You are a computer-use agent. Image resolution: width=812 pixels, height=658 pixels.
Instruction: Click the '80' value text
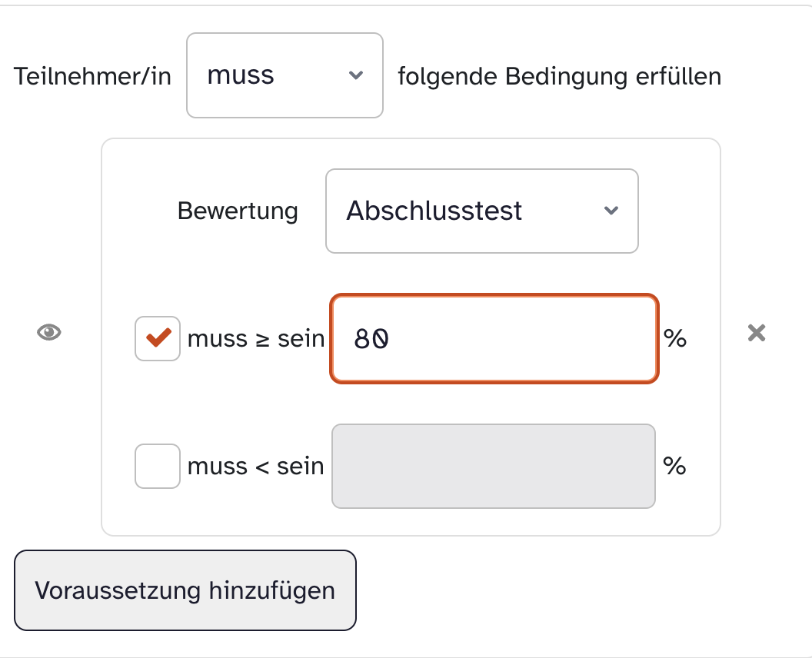(372, 339)
